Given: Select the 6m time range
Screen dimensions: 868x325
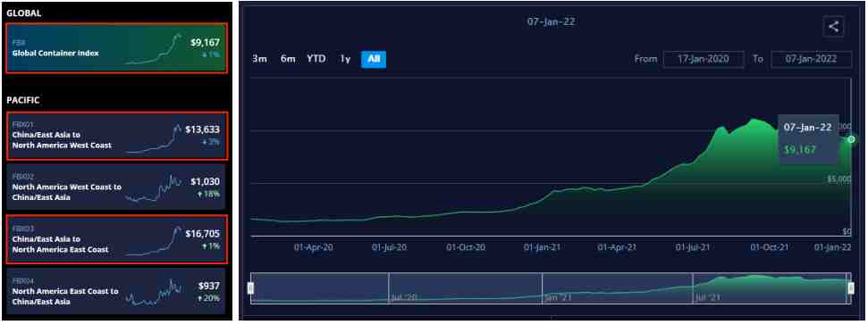Looking at the screenshot, I should point(288,59).
